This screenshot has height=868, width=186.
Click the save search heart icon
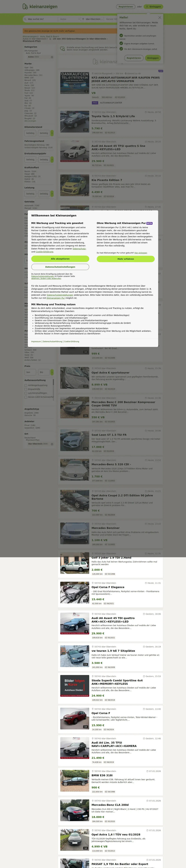click(x=62, y=49)
